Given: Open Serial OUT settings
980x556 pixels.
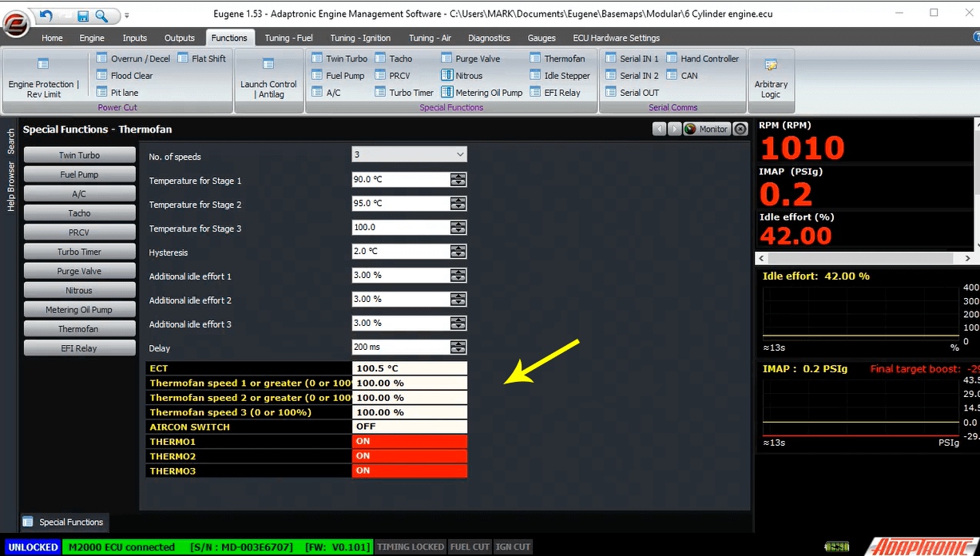Looking at the screenshot, I should pyautogui.click(x=633, y=93).
